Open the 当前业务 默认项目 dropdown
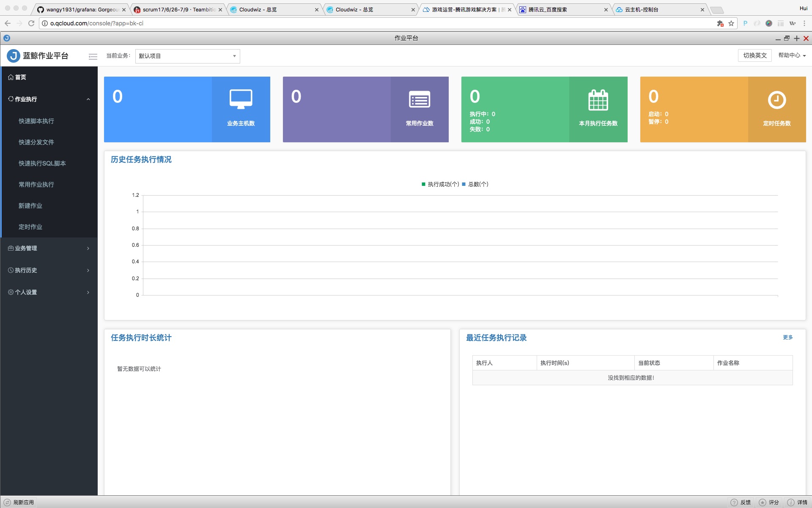Viewport: 812px width, 508px height. click(x=187, y=56)
